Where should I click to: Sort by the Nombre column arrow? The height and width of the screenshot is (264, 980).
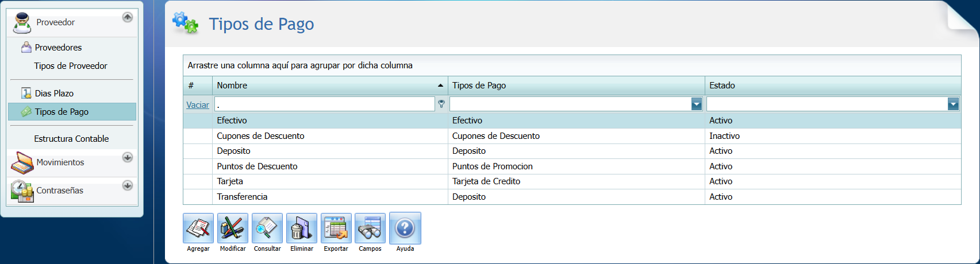(441, 86)
